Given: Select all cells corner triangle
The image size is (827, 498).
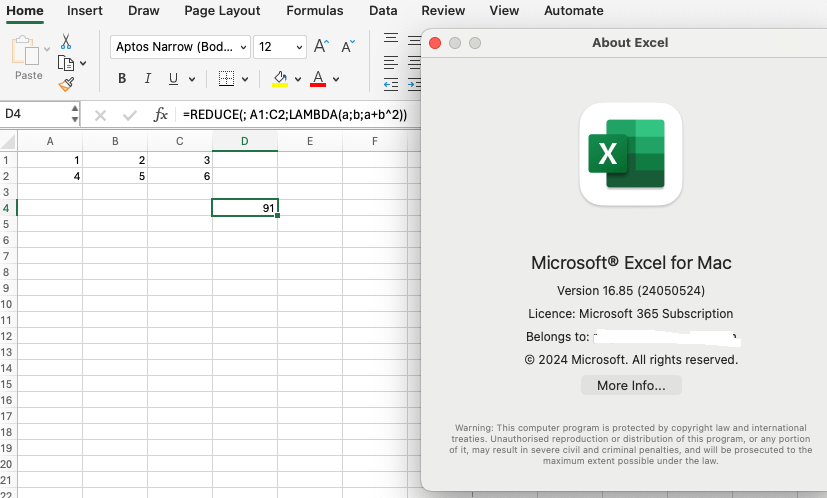Looking at the screenshot, I should [7, 141].
